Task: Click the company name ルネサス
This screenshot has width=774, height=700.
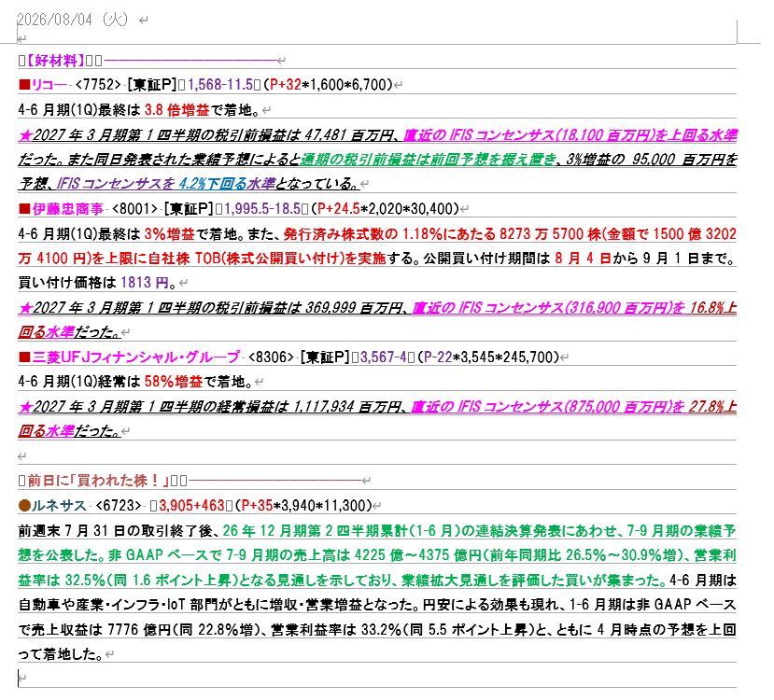Action: coord(59,506)
